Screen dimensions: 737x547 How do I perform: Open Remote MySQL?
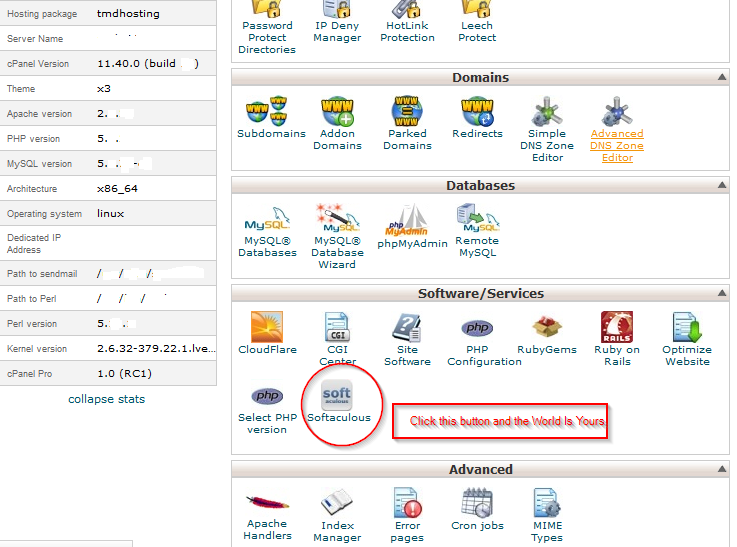pyautogui.click(x=477, y=230)
